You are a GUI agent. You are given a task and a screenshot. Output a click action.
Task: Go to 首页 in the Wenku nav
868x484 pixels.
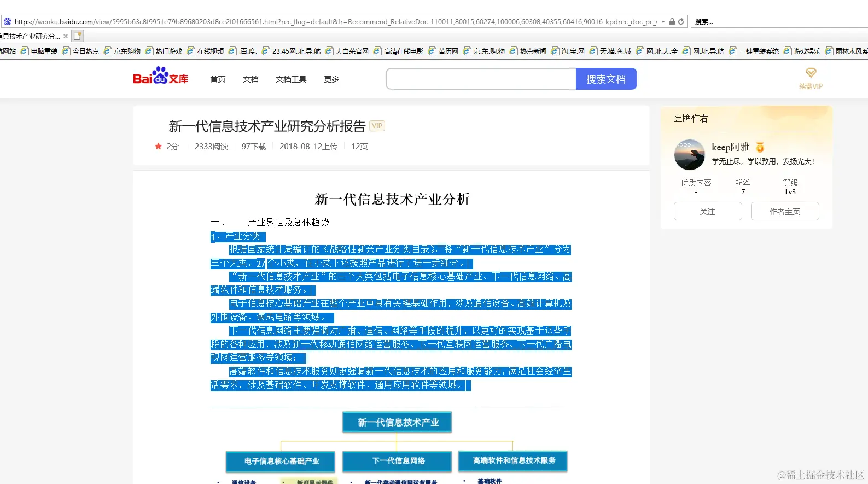(218, 79)
